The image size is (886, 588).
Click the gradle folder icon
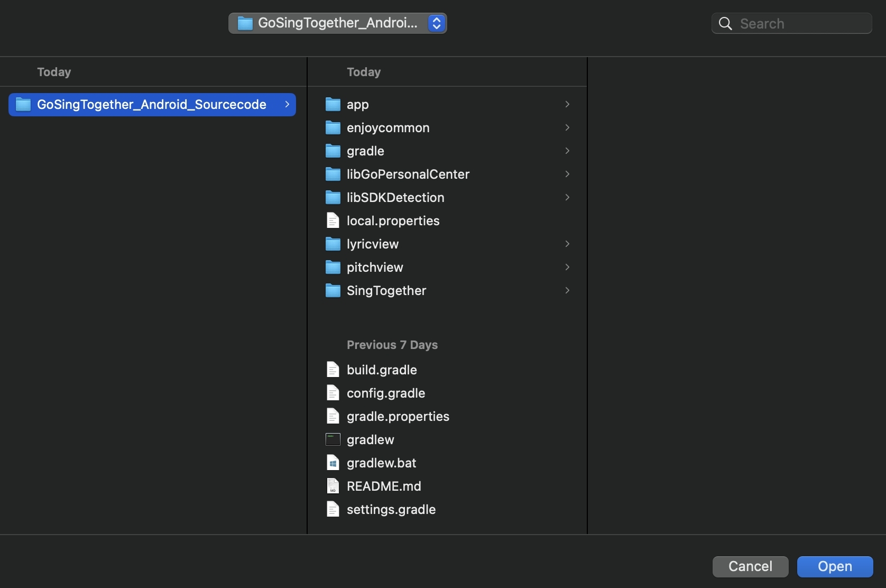[333, 151]
